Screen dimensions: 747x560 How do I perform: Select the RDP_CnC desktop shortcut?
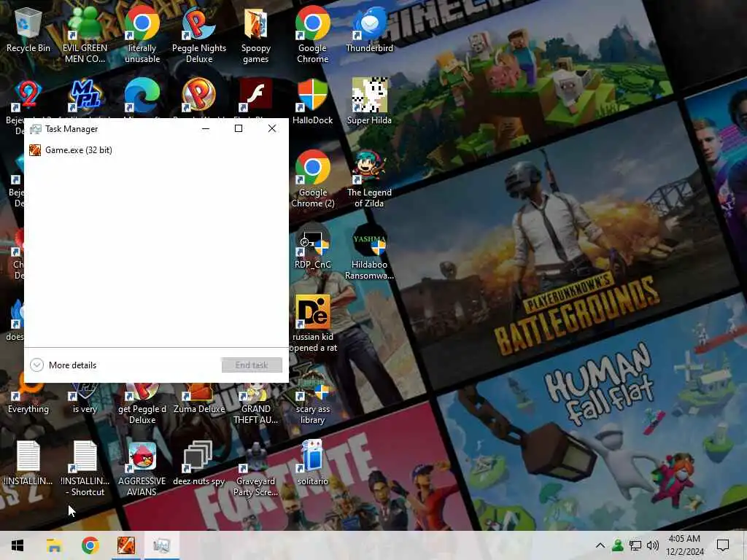click(x=312, y=246)
